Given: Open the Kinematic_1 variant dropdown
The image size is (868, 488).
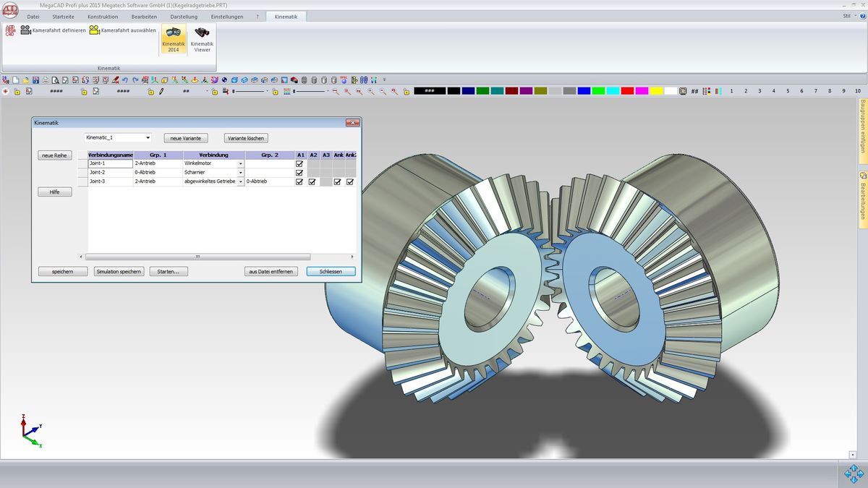Looking at the screenshot, I should (x=148, y=137).
